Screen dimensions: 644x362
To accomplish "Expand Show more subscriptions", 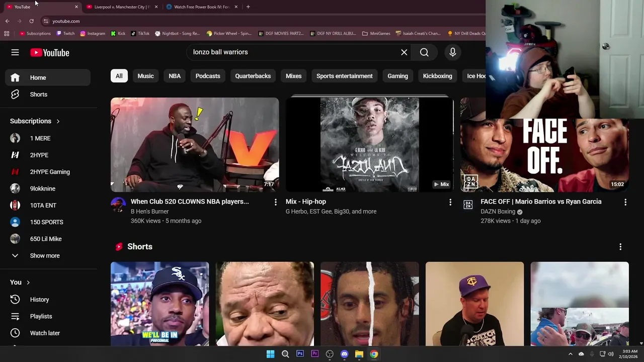I will pyautogui.click(x=48, y=256).
